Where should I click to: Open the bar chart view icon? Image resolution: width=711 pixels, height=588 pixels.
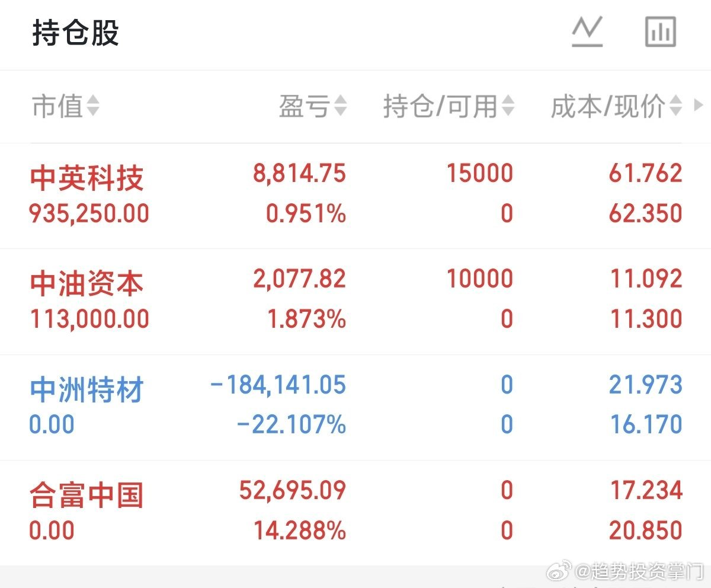(x=660, y=33)
